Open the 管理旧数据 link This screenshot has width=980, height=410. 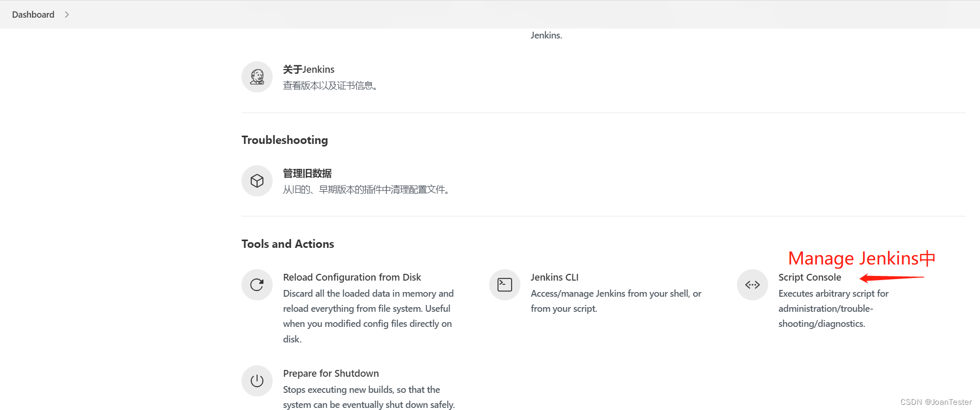pyautogui.click(x=307, y=173)
